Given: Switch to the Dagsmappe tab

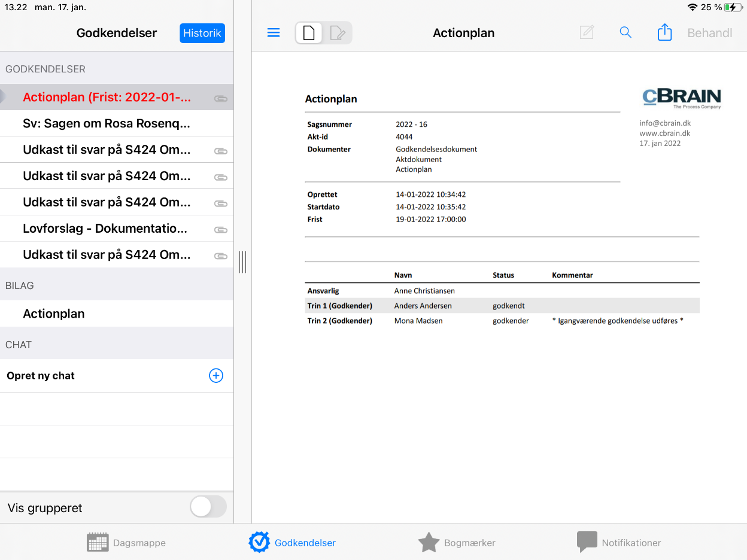Looking at the screenshot, I should coord(126,543).
